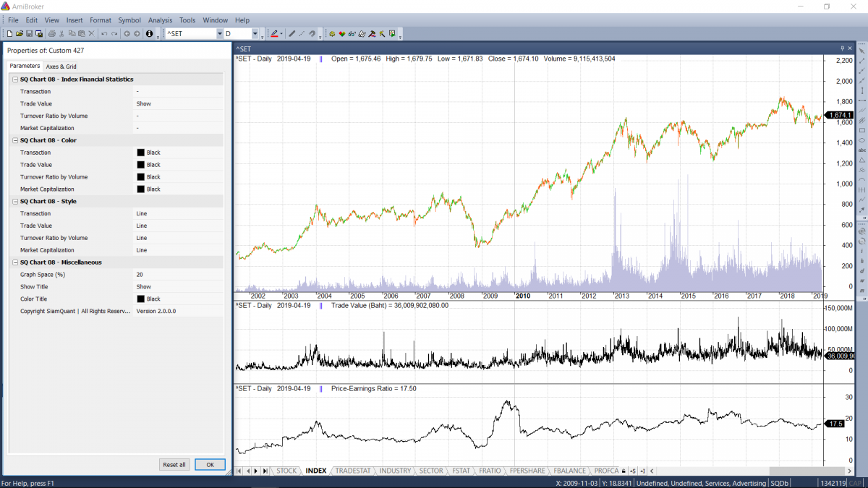Image resolution: width=868 pixels, height=488 pixels.
Task: Select the abc text tool
Action: [861, 150]
